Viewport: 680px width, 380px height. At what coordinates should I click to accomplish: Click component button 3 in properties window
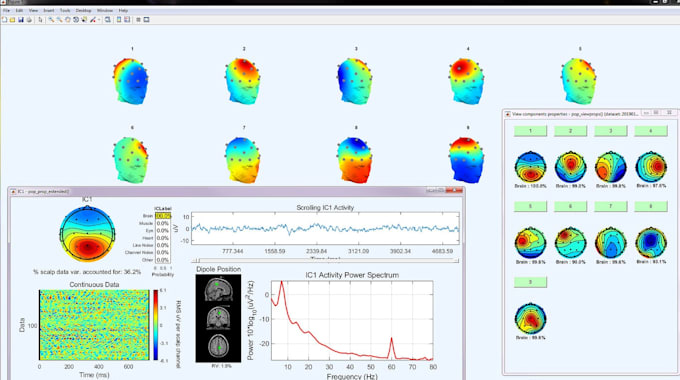(x=611, y=131)
